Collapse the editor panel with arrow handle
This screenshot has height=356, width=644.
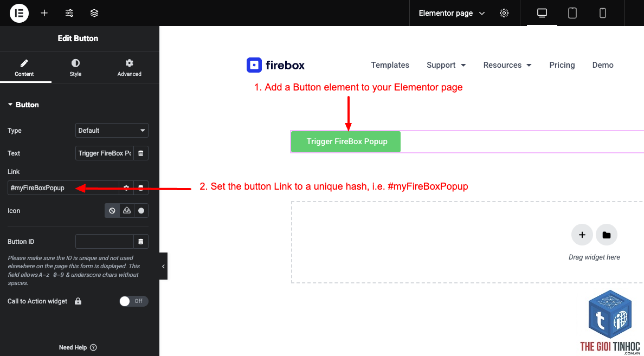pyautogui.click(x=163, y=266)
